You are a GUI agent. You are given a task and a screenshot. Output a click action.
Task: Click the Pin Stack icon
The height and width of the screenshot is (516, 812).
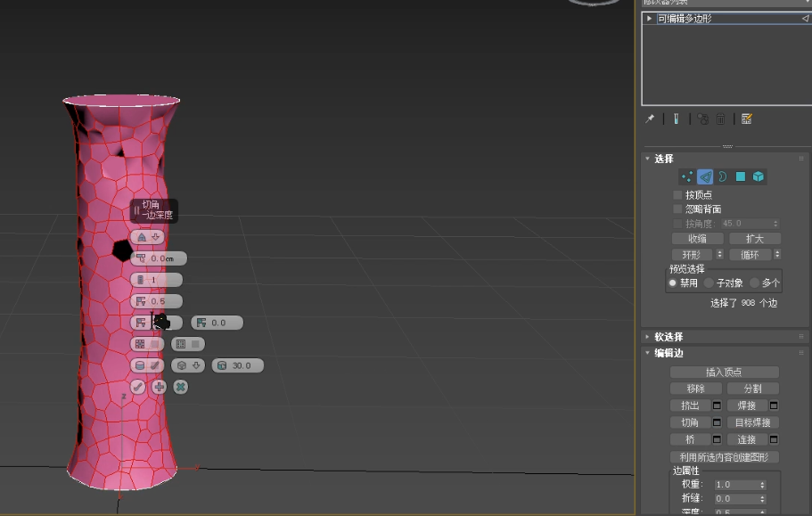pyautogui.click(x=650, y=119)
